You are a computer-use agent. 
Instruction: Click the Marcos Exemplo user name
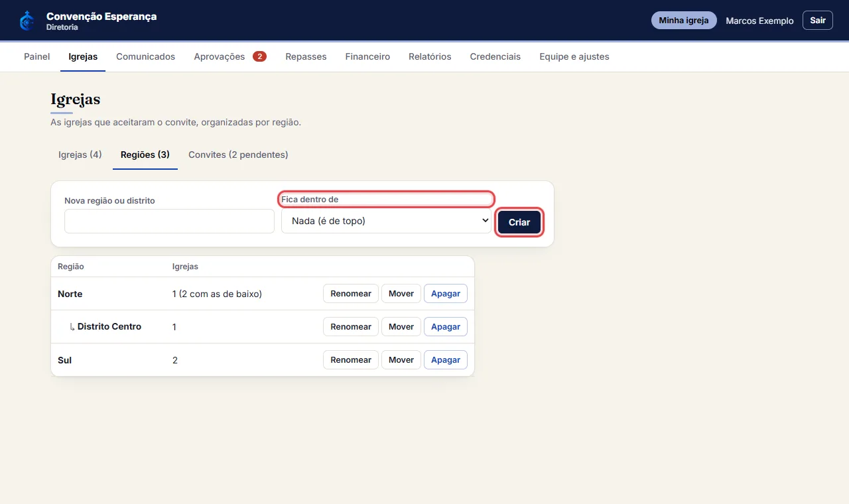pos(759,21)
